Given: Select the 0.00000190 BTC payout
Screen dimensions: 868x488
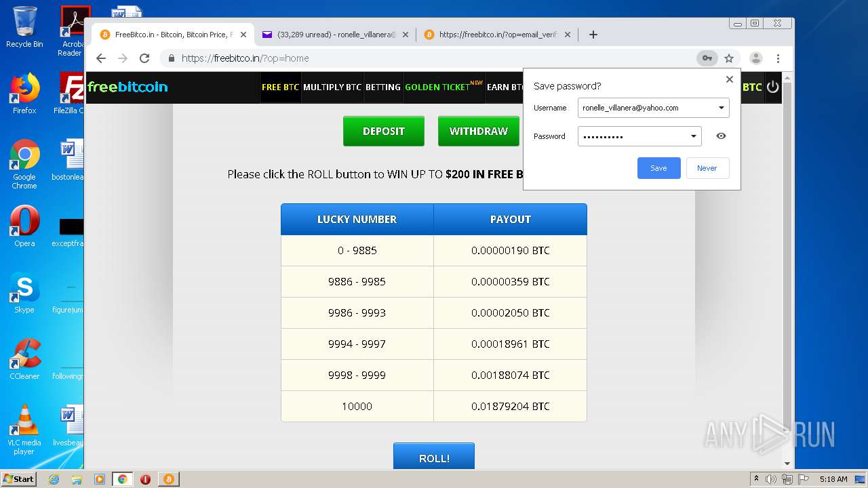Looking at the screenshot, I should pos(511,251).
